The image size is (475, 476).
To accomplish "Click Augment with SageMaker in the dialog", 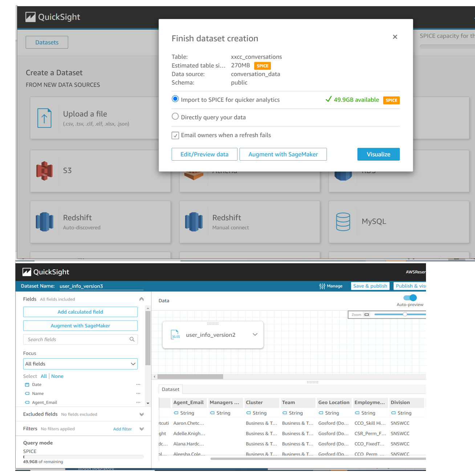I will 283,154.
